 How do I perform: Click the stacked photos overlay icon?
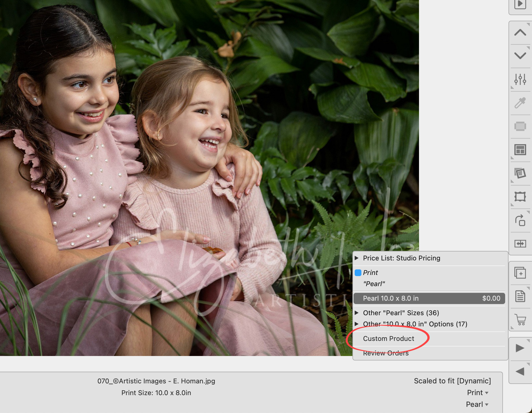pos(520,173)
